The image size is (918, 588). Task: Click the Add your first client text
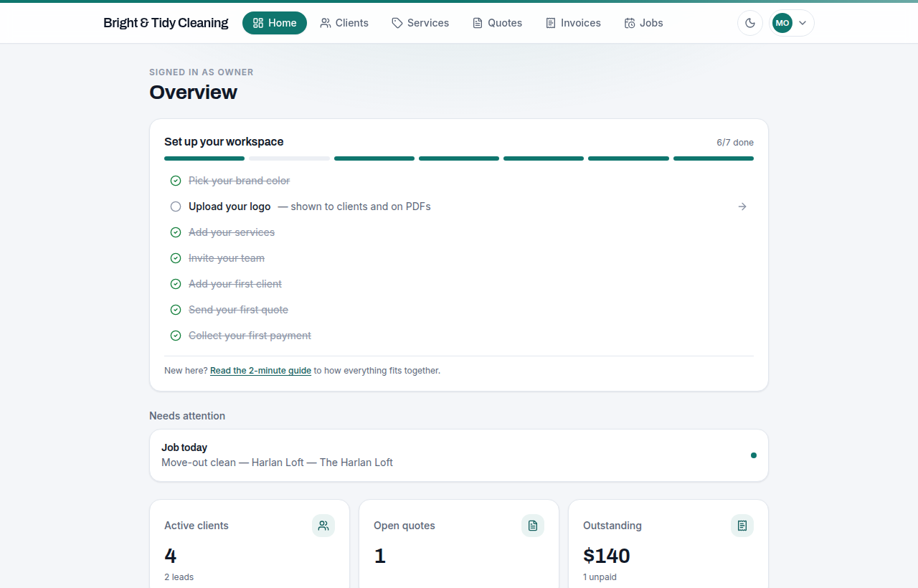click(x=235, y=284)
